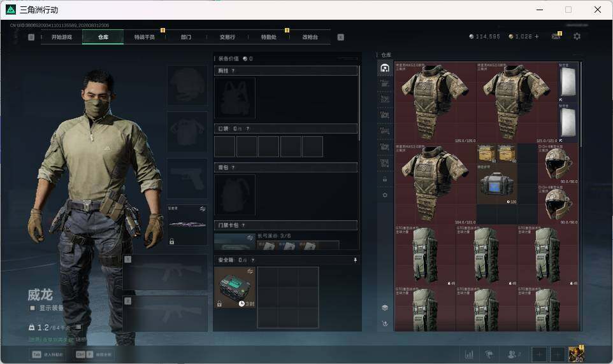Open the player avatar in bottom corner
This screenshot has height=364, width=613.
[x=576, y=354]
